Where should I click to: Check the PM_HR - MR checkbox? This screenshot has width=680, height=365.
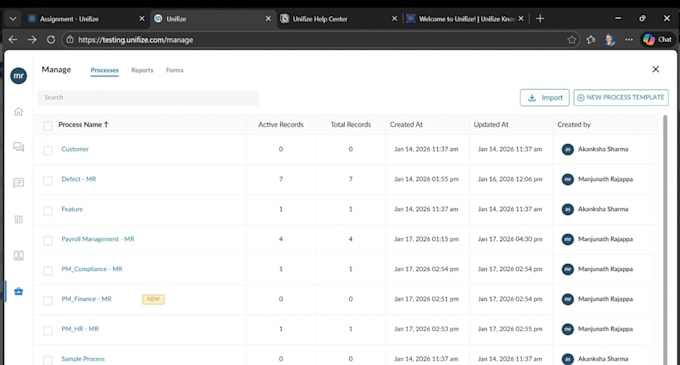[x=47, y=330]
